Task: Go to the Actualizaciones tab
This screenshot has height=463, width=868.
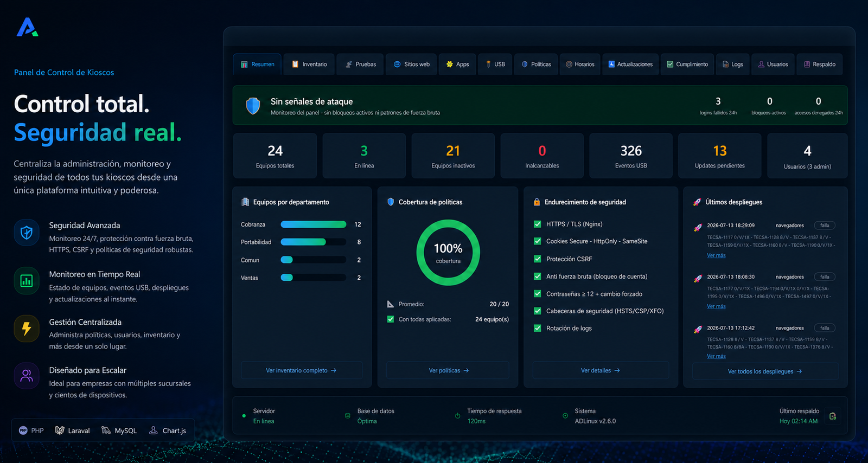Action: pos(630,64)
